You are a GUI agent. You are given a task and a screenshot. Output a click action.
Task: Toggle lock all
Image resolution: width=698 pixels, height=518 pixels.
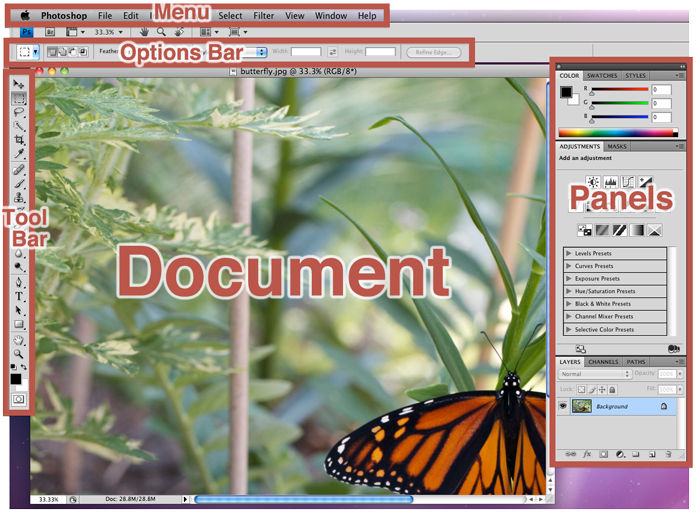pyautogui.click(x=613, y=390)
